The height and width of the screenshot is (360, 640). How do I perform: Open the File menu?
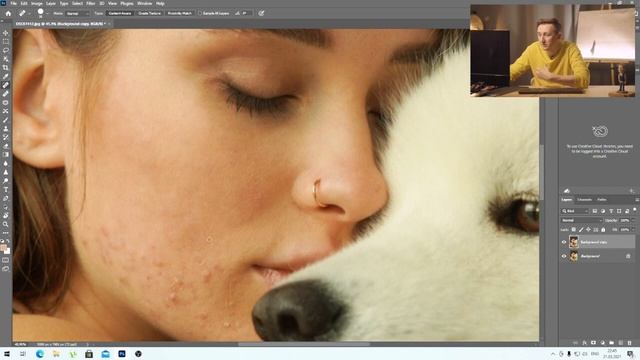pos(13,3)
